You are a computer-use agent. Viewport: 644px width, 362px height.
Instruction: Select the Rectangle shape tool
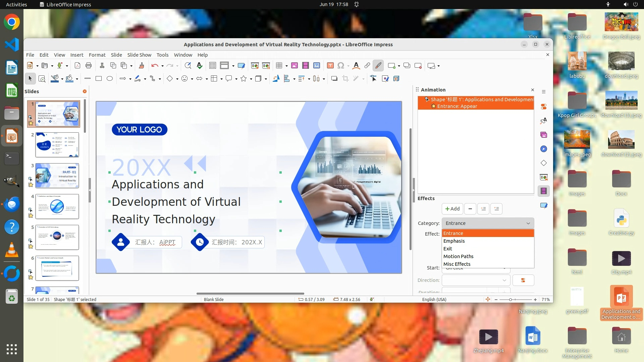99,78
